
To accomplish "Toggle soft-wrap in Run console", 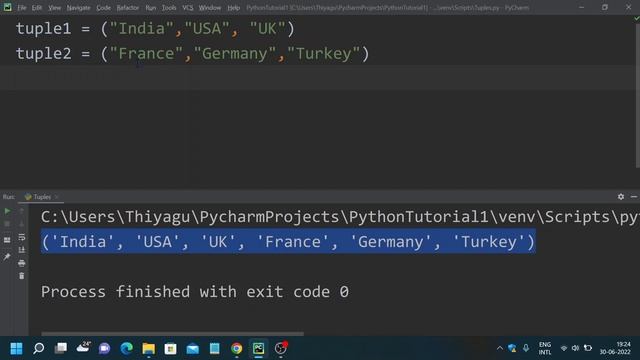I will [x=22, y=237].
